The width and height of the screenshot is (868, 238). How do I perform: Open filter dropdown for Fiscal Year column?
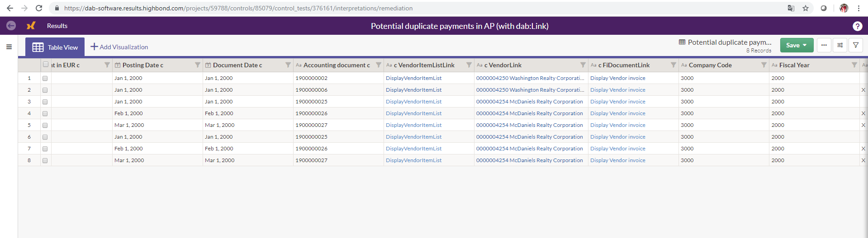click(x=854, y=65)
